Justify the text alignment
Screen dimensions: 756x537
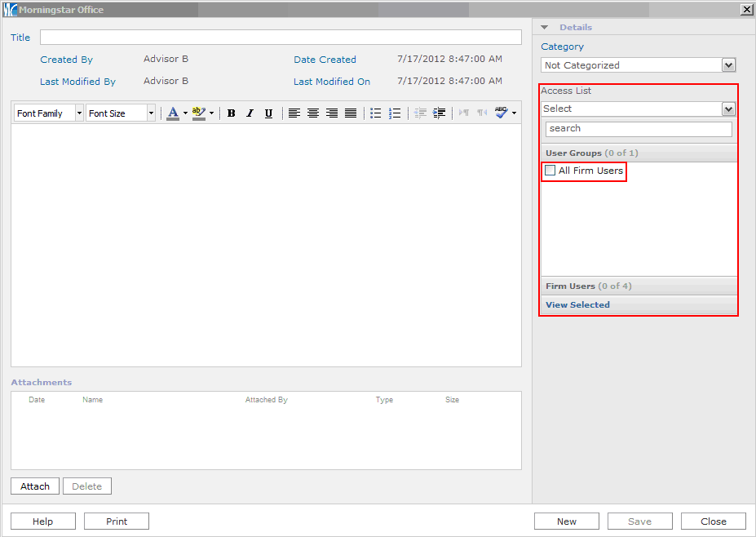click(351, 113)
